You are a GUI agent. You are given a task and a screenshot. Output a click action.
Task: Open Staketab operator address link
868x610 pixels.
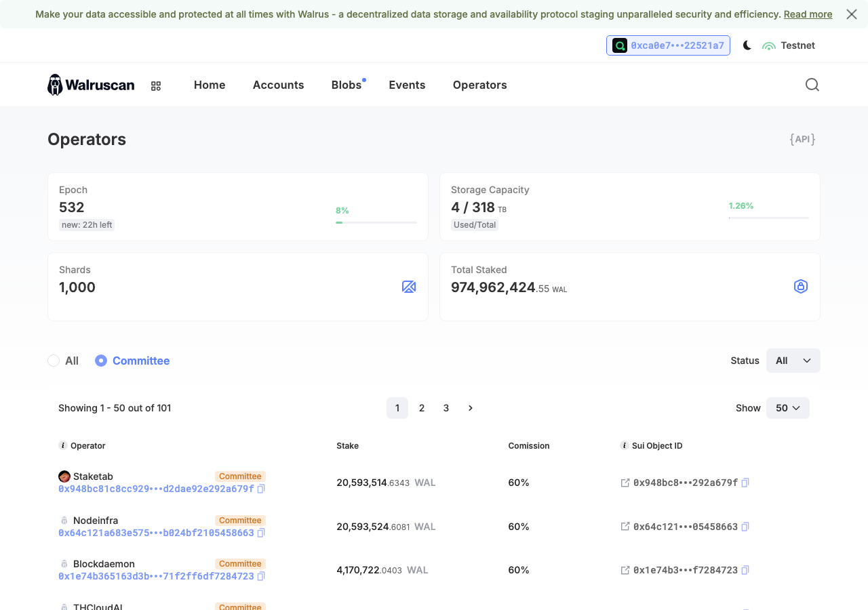click(x=156, y=489)
